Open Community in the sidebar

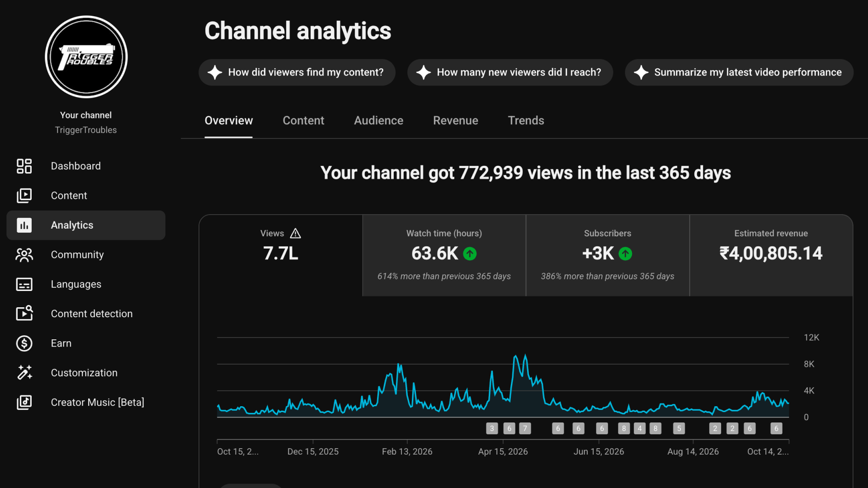(86, 255)
